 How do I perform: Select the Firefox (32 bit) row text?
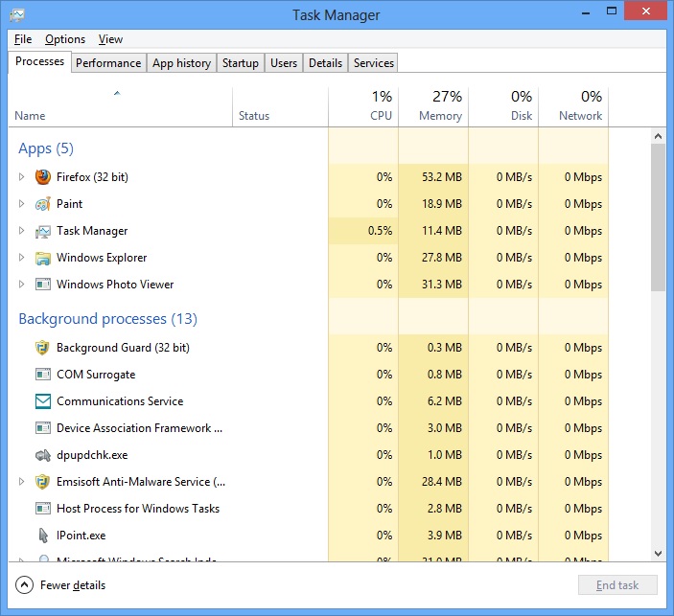[92, 177]
